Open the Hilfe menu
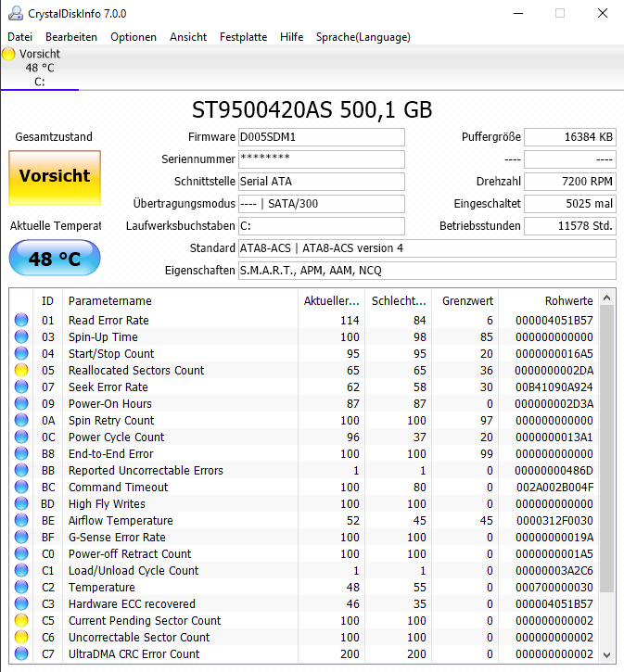This screenshot has height=672, width=624. pos(291,37)
